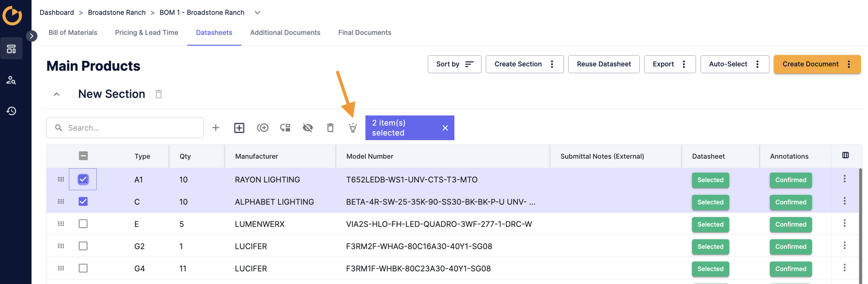The height and width of the screenshot is (284, 868).
Task: Click the Create Document button
Action: (810, 64)
